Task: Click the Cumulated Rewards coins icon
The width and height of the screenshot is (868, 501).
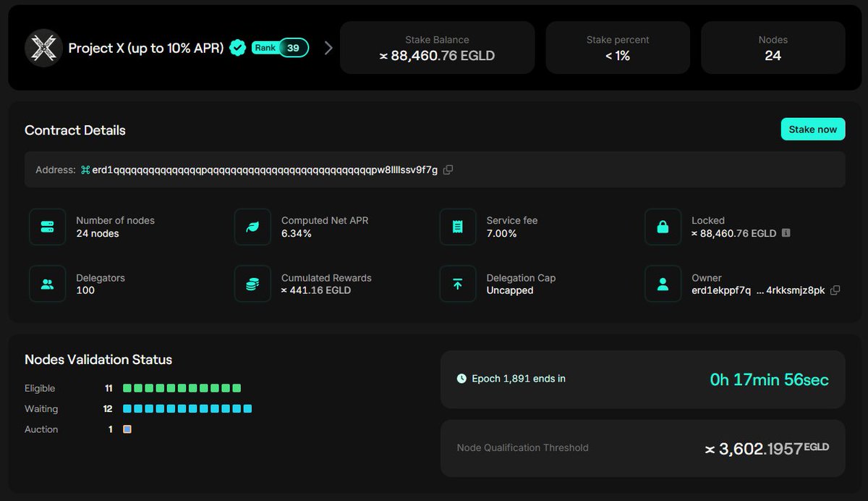Action: [x=252, y=284]
